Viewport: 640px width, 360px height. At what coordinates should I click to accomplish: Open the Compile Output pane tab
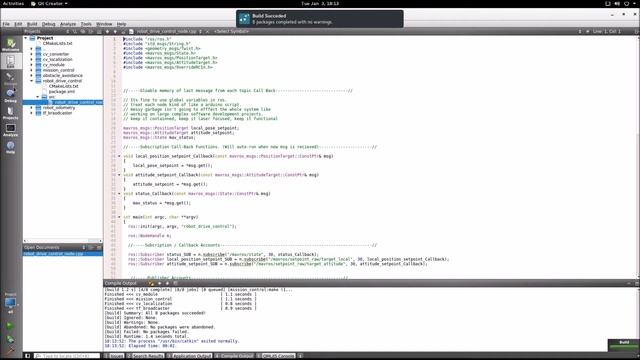pyautogui.click(x=234, y=356)
